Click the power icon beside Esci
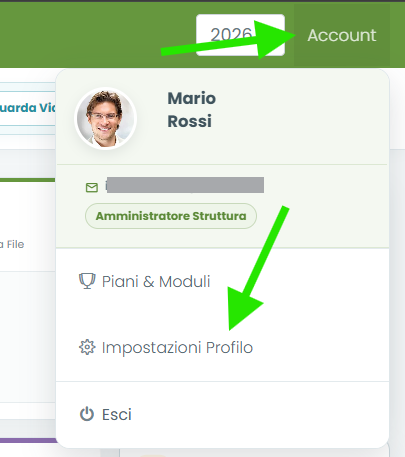405x457 pixels. [x=87, y=414]
